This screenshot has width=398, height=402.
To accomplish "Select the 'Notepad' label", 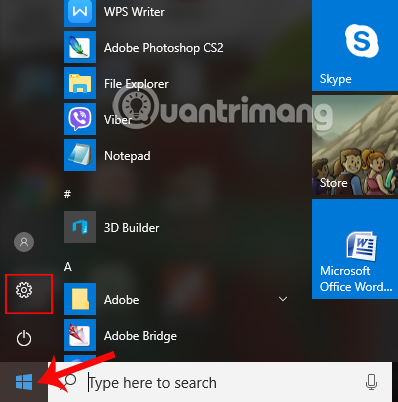I will click(x=127, y=156).
